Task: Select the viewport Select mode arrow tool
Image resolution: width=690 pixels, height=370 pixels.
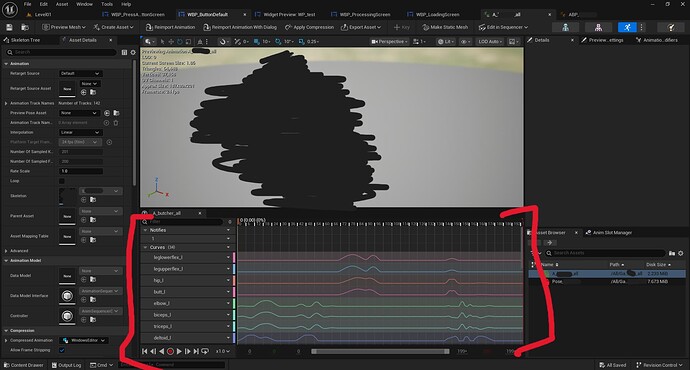Action: [x=162, y=42]
